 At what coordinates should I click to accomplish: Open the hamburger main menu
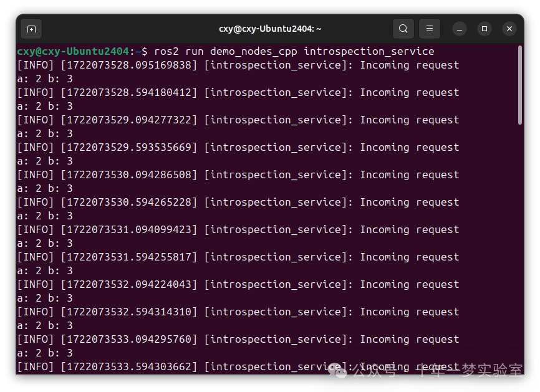[430, 29]
